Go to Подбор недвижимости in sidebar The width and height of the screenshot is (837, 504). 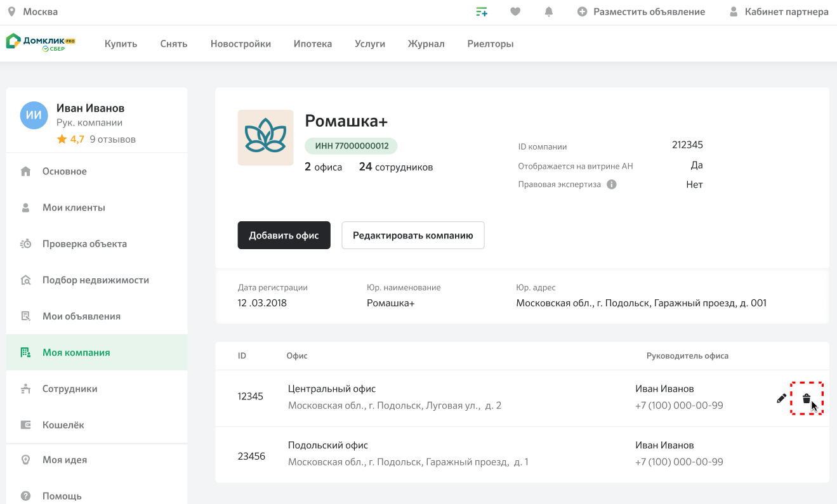[x=96, y=280]
